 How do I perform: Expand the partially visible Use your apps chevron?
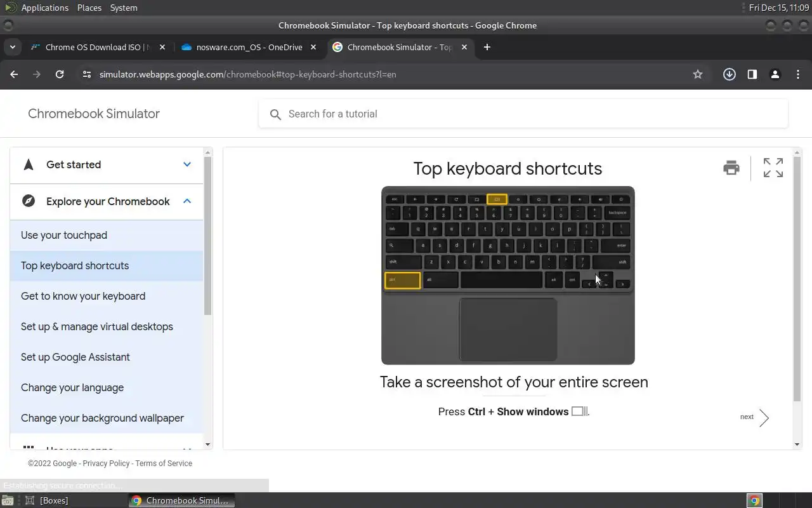tap(187, 448)
